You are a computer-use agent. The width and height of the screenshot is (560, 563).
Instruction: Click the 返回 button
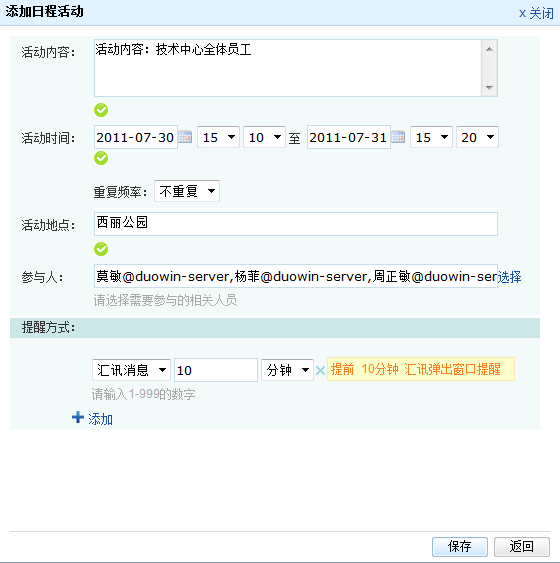coord(522,546)
